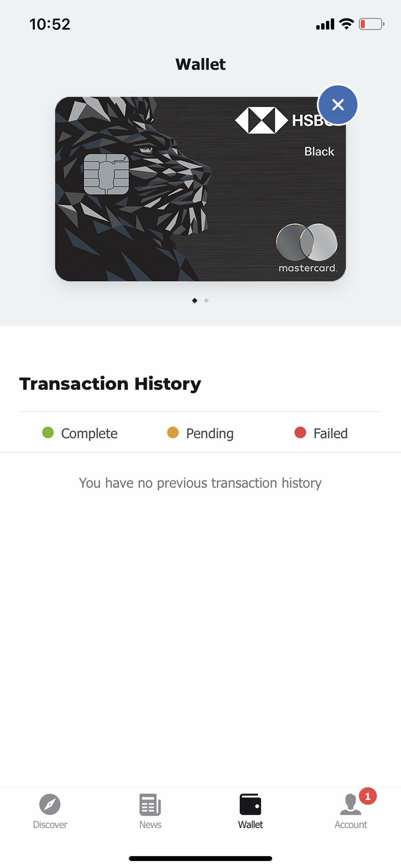Tap the News tab label

(x=150, y=824)
